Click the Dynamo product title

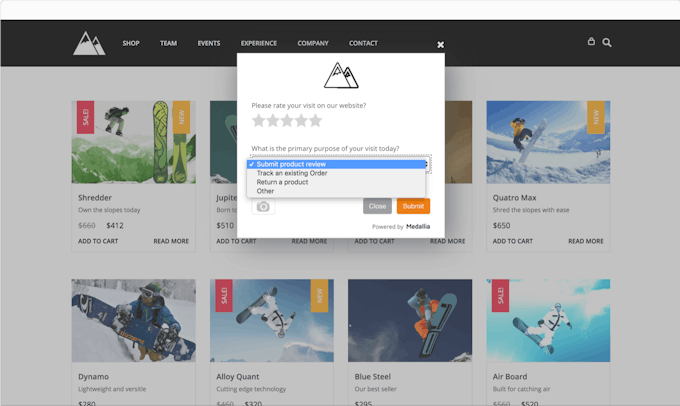93,377
